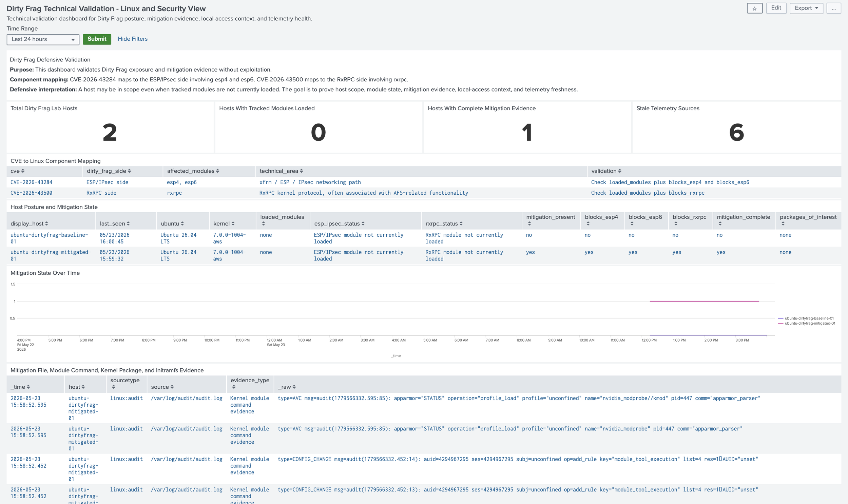Sort by the blocks_rxrpc column sort icon
The width and height of the screenshot is (848, 504).
click(675, 224)
